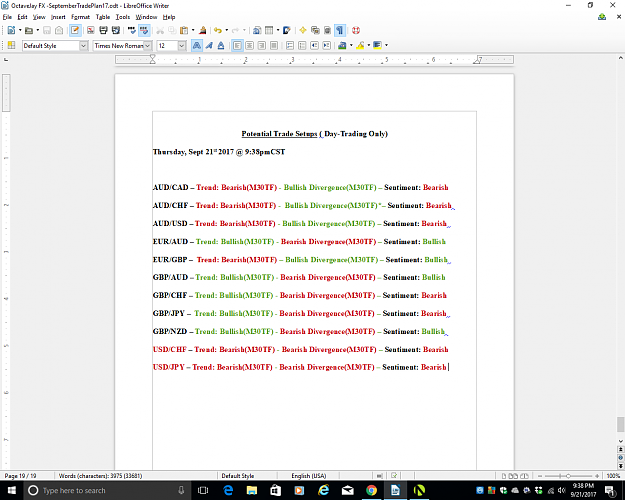Open the View menu

[39, 17]
